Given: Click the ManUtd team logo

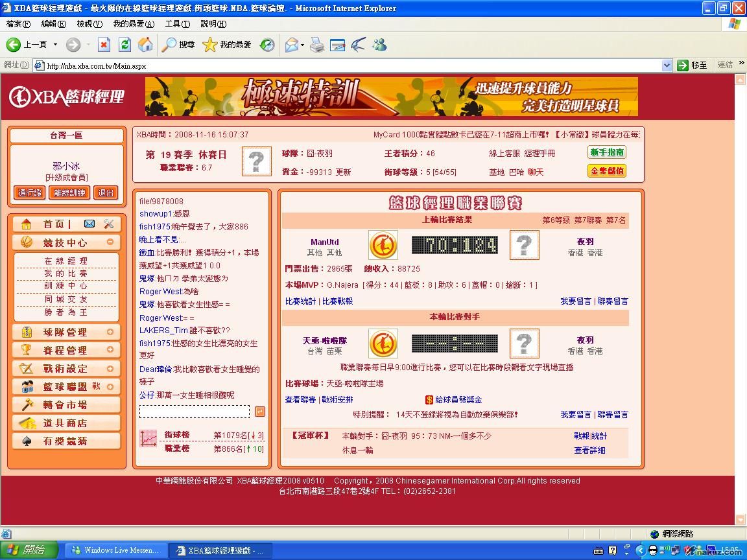Looking at the screenshot, I should [x=383, y=245].
